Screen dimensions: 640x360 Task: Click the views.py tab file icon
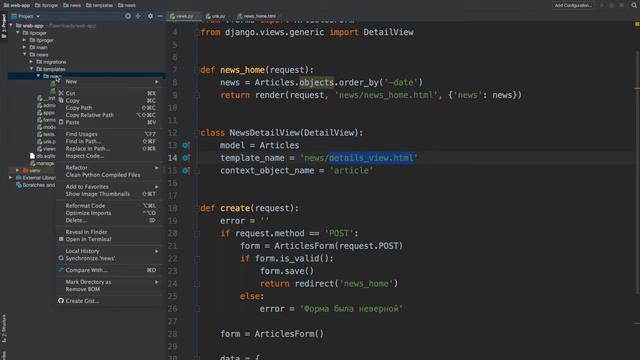point(173,16)
